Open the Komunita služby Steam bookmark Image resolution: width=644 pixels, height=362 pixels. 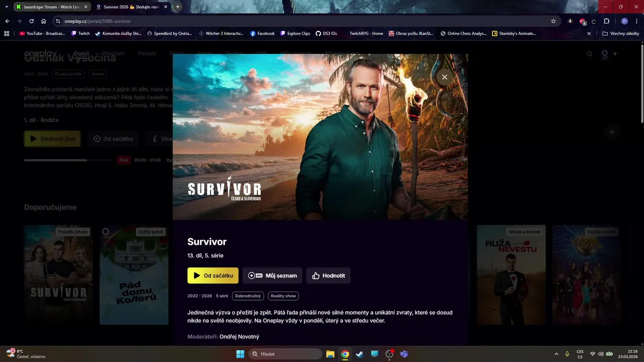[x=118, y=34]
